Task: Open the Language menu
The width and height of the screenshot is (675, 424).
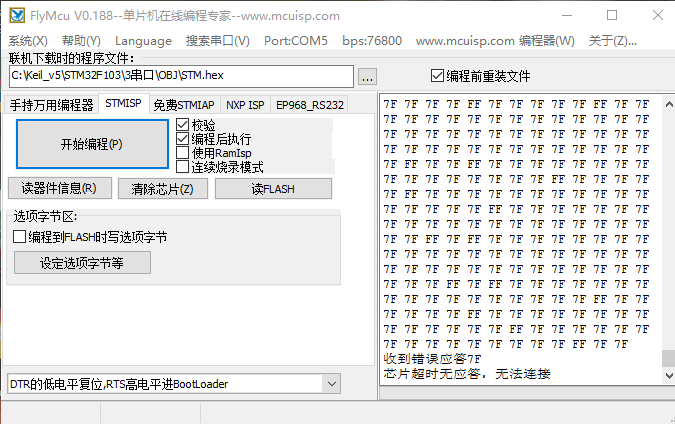Action: [x=143, y=41]
